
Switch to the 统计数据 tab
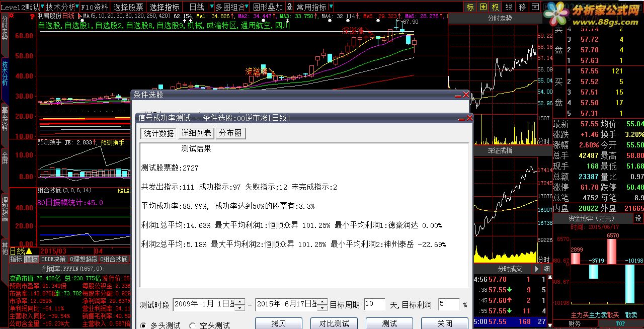[158, 133]
